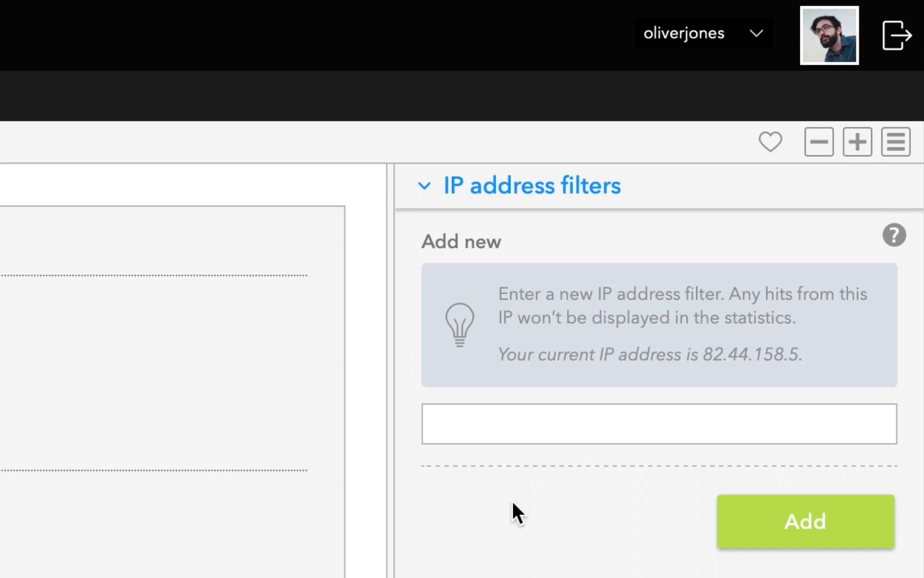
Task: Click the Add new label
Action: pyautogui.click(x=461, y=241)
